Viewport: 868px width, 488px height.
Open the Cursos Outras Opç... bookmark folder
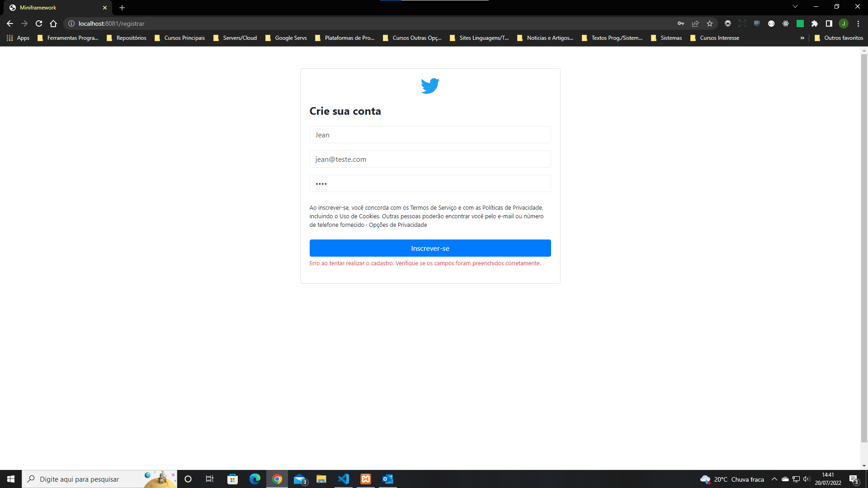pos(412,38)
